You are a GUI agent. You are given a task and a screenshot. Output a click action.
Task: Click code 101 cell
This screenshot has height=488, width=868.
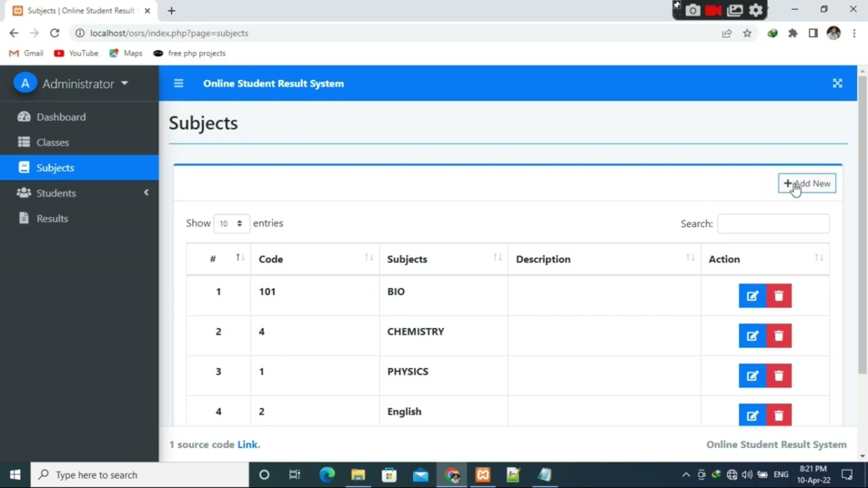click(315, 296)
